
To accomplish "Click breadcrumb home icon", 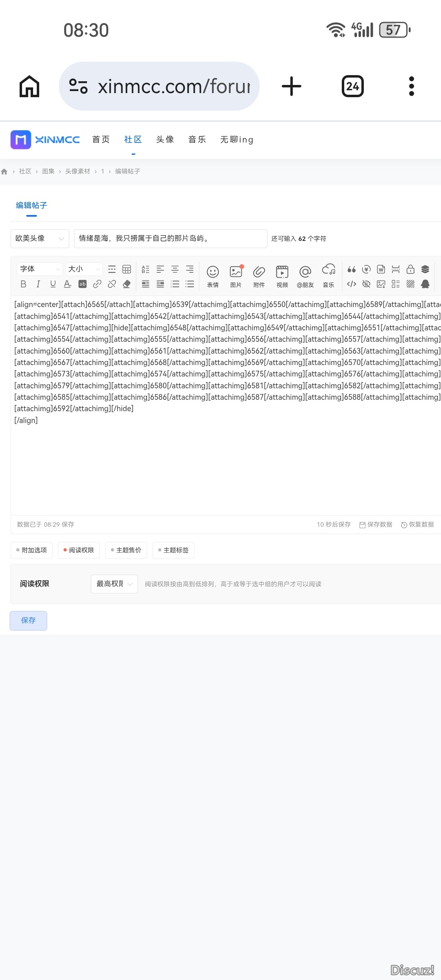I will pyautogui.click(x=4, y=171).
